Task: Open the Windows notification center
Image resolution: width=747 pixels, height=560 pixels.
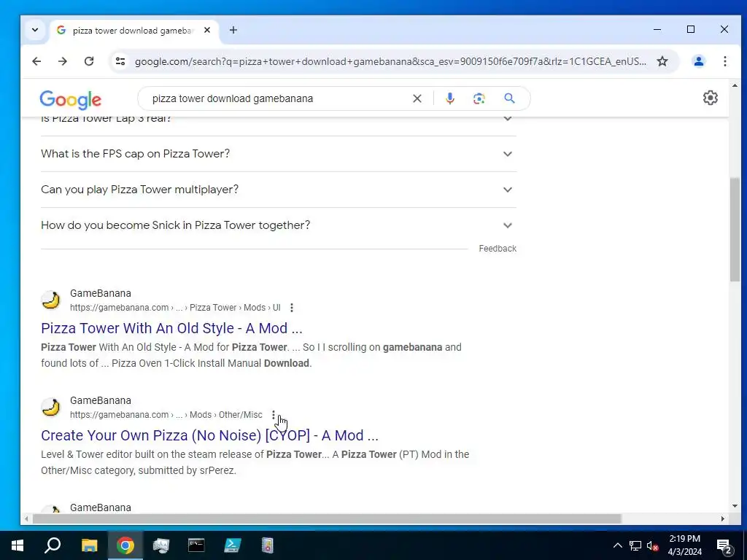Action: (724, 546)
